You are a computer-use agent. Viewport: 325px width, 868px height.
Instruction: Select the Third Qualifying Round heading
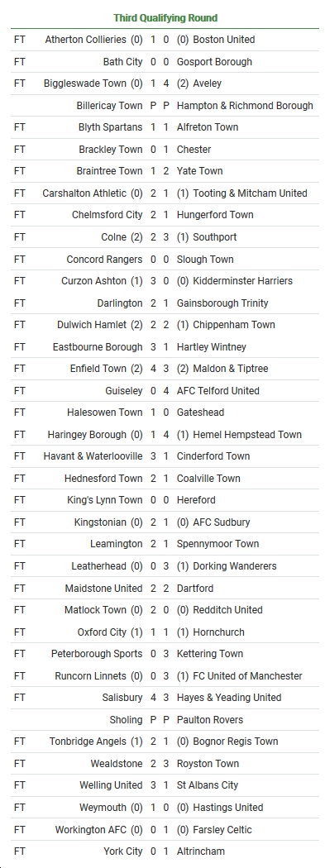tap(165, 17)
